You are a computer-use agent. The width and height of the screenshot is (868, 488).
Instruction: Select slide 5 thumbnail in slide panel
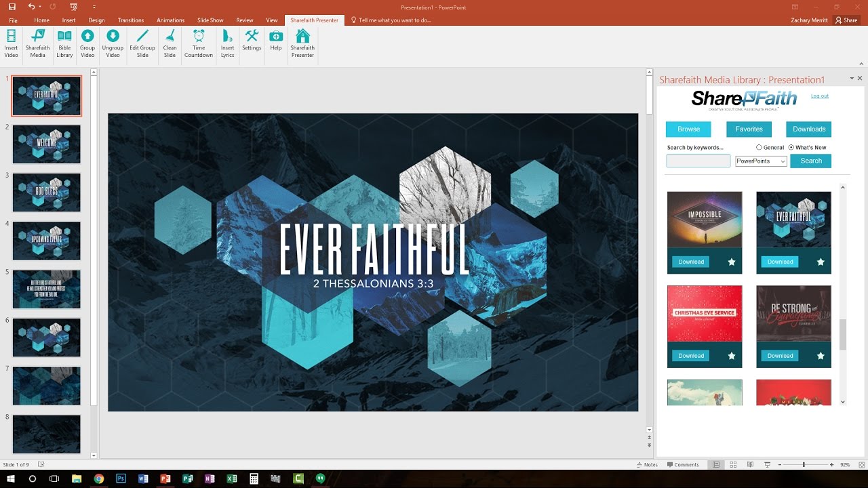46,289
